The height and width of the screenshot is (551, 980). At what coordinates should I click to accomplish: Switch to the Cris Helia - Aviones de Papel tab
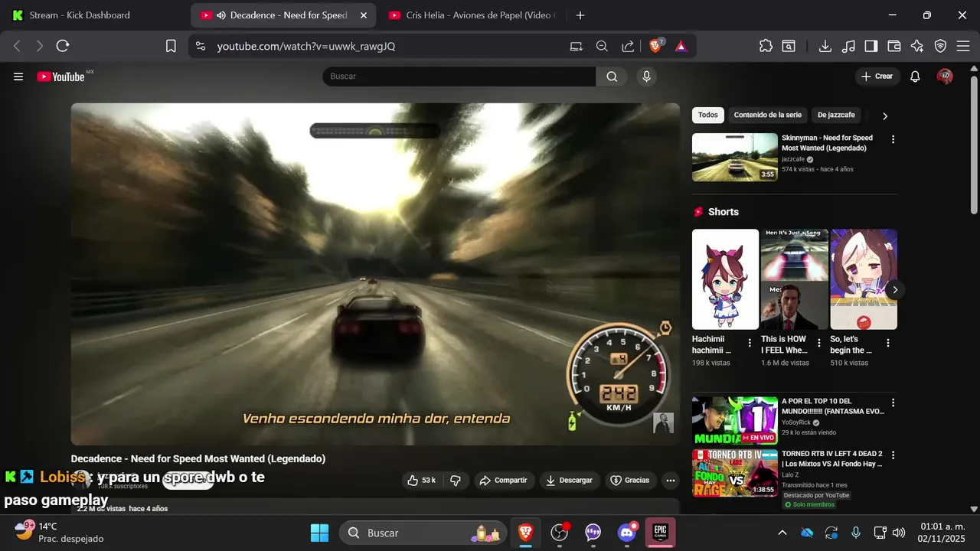click(x=472, y=15)
